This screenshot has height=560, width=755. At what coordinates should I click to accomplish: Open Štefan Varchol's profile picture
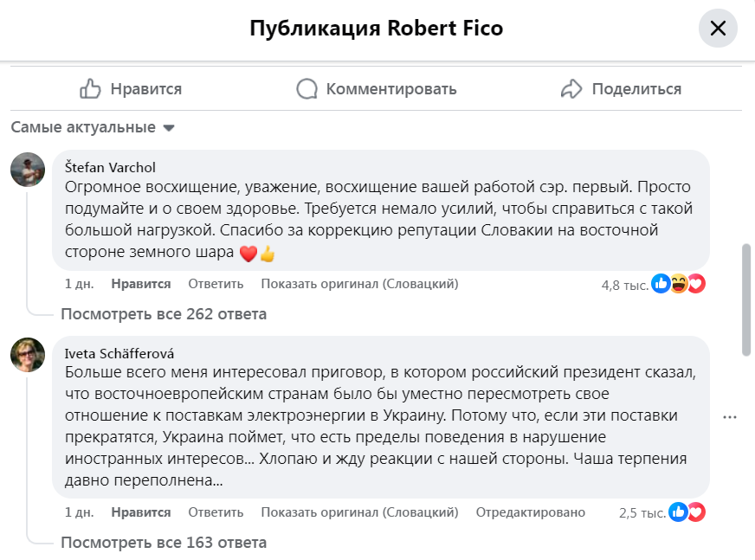[28, 170]
